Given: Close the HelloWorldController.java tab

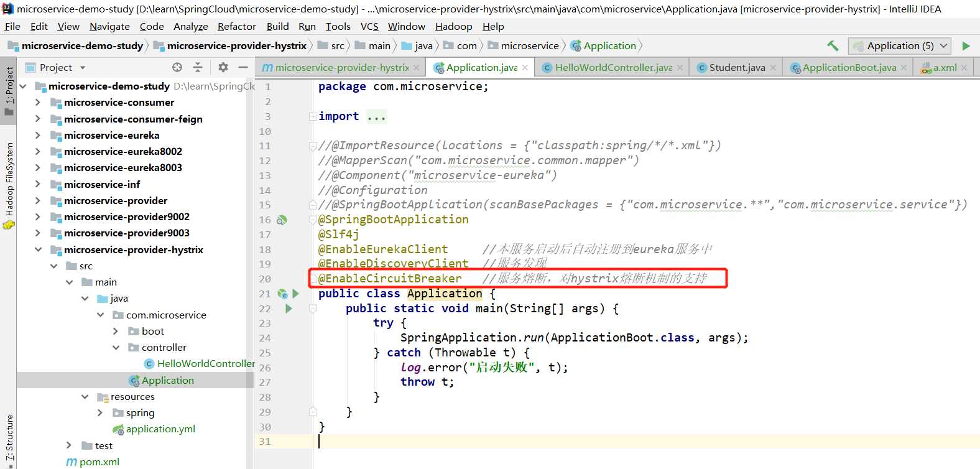Looking at the screenshot, I should [x=680, y=68].
